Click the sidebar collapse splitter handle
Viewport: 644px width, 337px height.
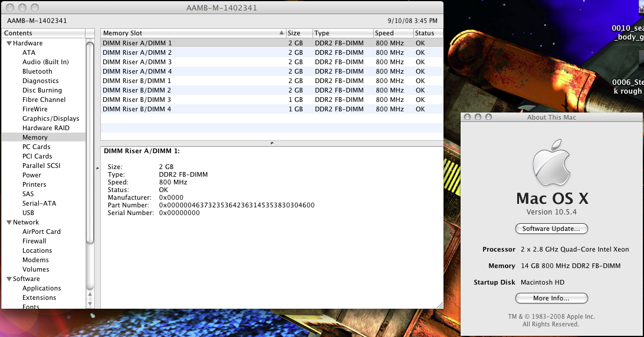point(97,168)
